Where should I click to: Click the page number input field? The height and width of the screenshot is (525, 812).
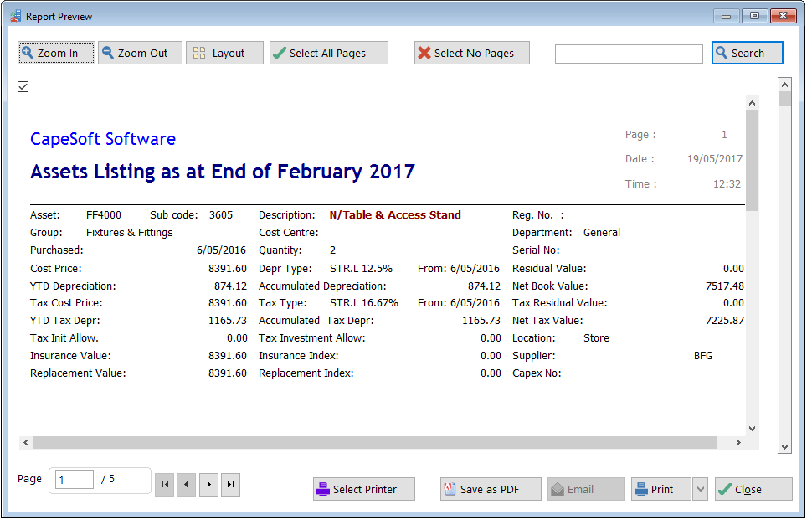click(x=75, y=480)
